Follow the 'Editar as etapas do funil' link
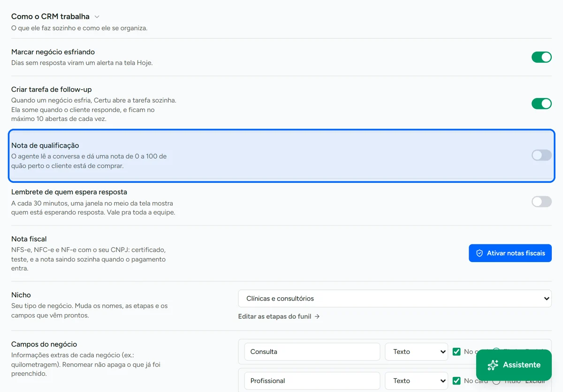 click(x=279, y=317)
